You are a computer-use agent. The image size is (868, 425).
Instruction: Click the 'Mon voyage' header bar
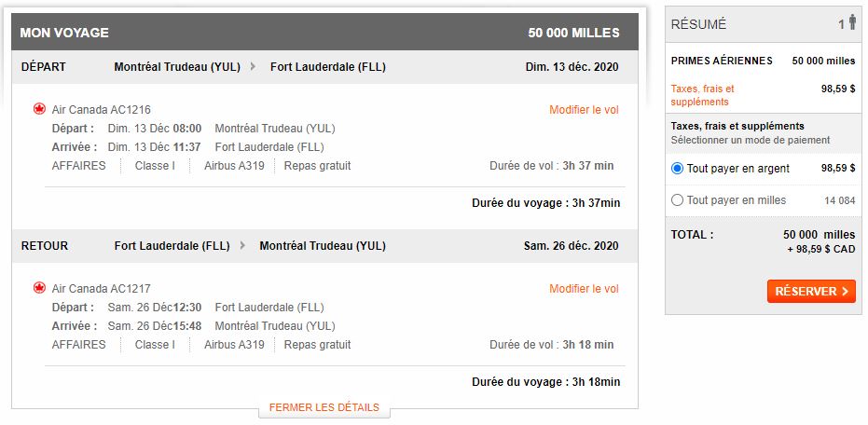click(324, 33)
